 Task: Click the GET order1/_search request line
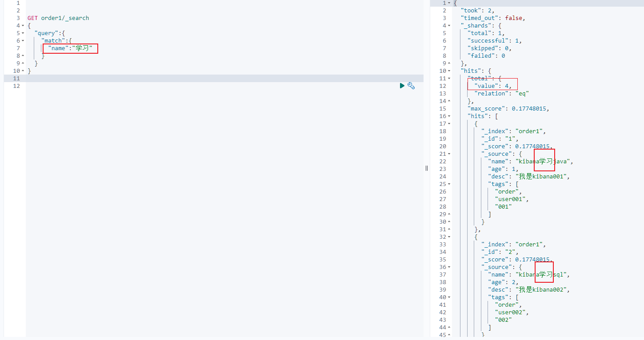coord(60,18)
